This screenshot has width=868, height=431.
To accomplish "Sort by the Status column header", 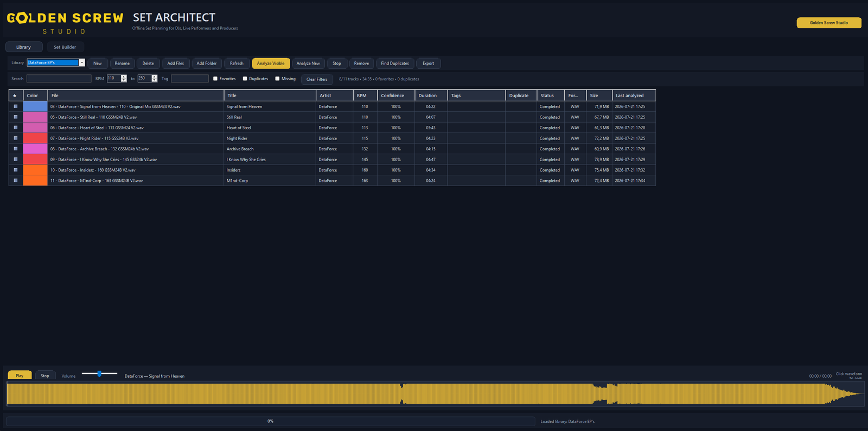I will point(551,96).
